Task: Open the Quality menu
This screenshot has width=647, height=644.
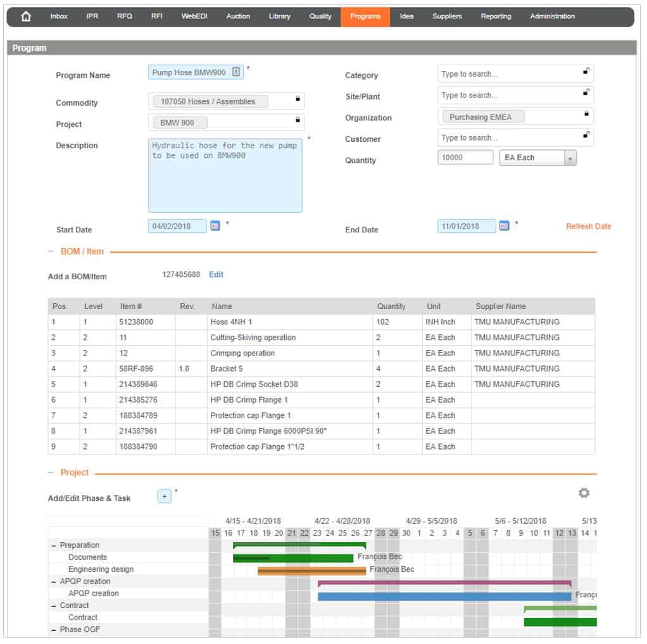Action: [x=322, y=16]
